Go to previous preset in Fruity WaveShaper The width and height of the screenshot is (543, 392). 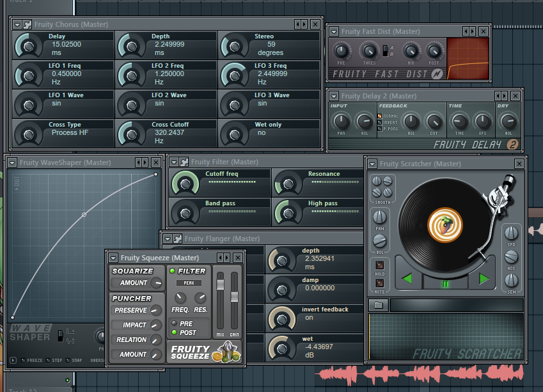(x=139, y=162)
